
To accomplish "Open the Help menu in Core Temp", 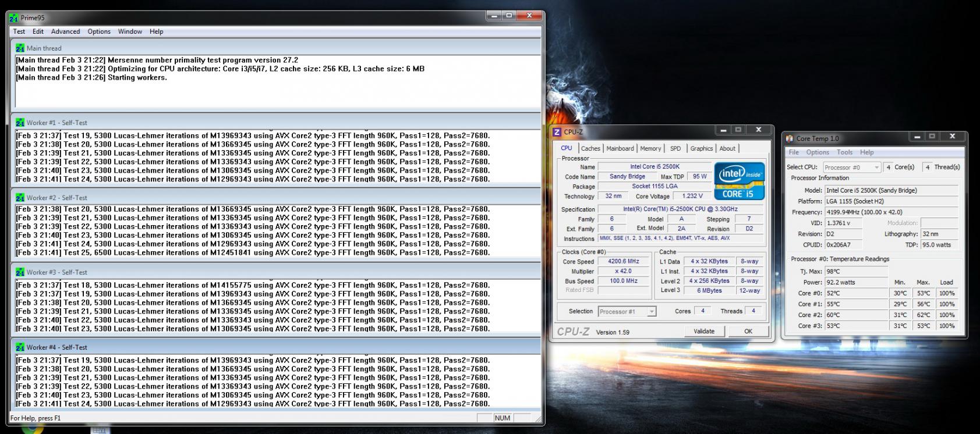I will (x=866, y=152).
